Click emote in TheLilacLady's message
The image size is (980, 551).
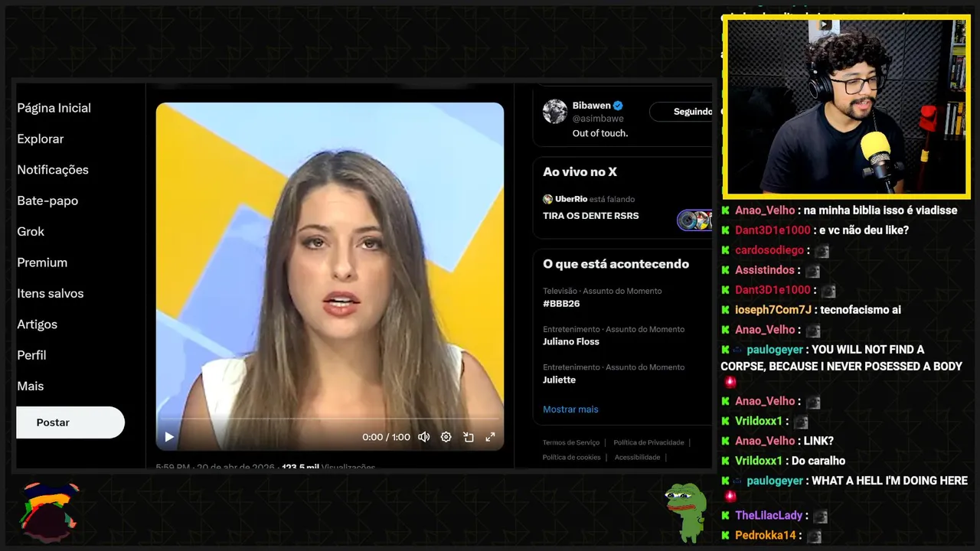click(821, 517)
